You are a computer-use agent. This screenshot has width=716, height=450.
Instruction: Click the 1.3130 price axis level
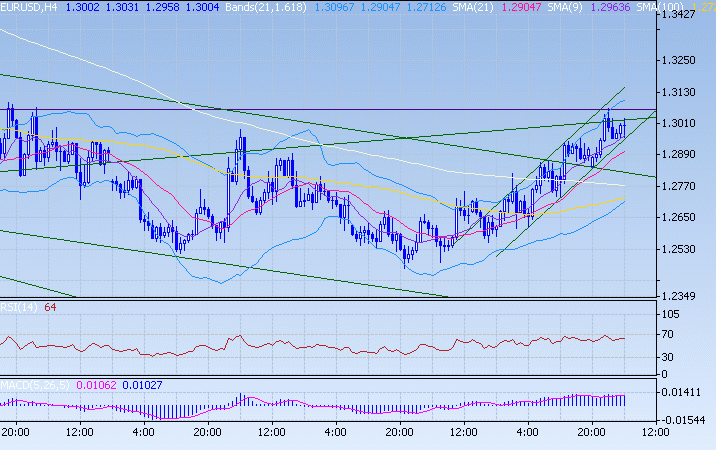click(x=684, y=92)
